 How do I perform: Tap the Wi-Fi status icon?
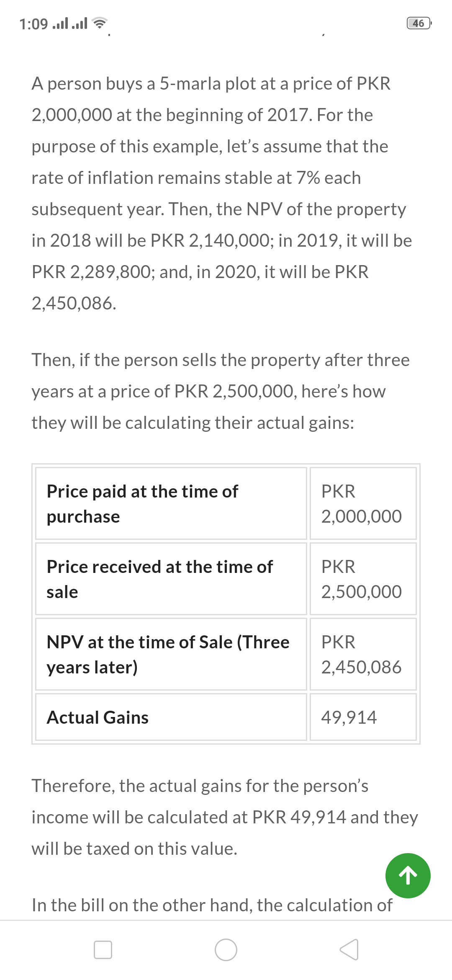point(99,23)
